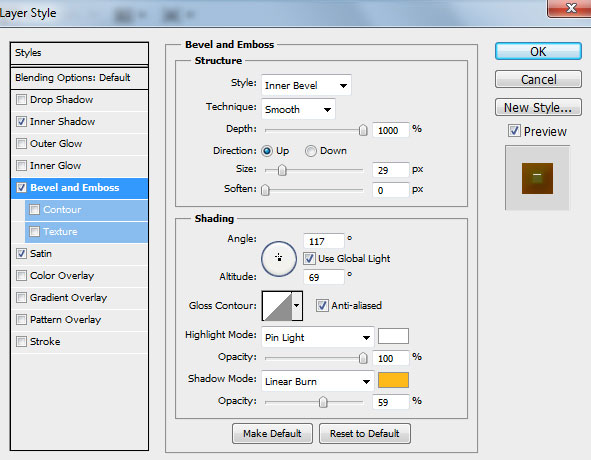This screenshot has width=591, height=460.
Task: Open the Technique dropdown showing Smooth
Action: coord(298,109)
